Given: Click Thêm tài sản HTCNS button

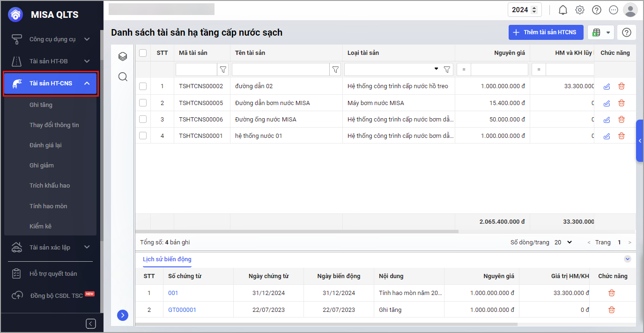Looking at the screenshot, I should (x=546, y=32).
